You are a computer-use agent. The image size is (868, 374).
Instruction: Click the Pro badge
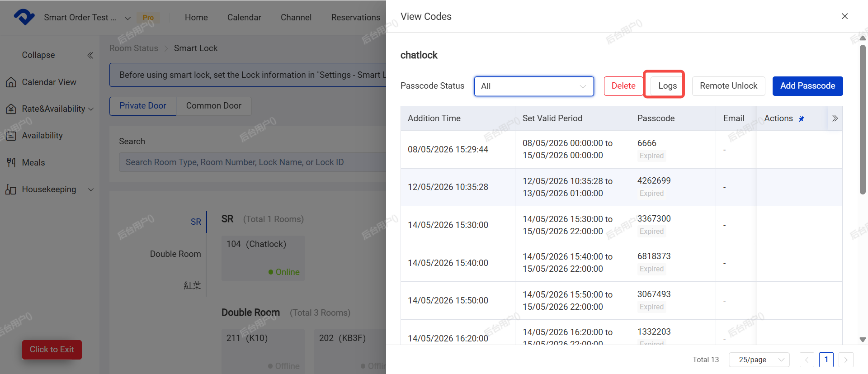pyautogui.click(x=148, y=18)
